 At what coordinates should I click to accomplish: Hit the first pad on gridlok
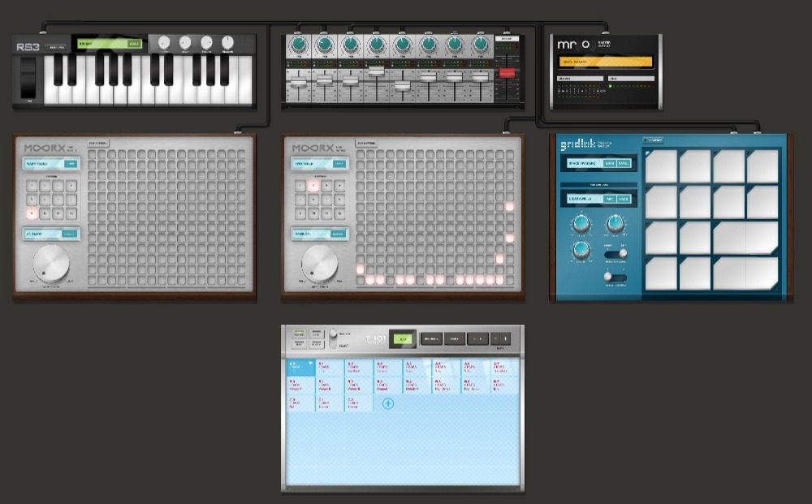[661, 166]
